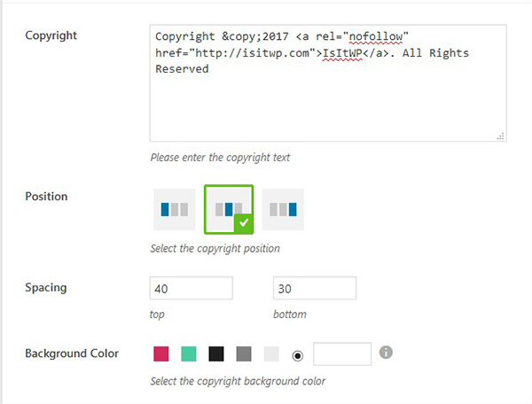Focus the bottom spacing field showing 30
Image resolution: width=532 pixels, height=404 pixels.
(315, 288)
